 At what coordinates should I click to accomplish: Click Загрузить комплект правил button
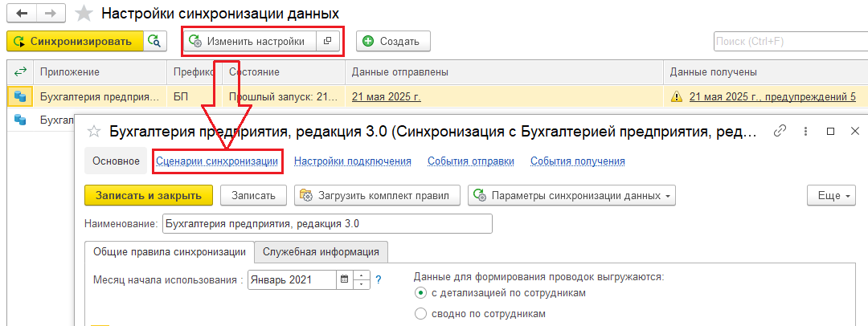click(x=379, y=195)
